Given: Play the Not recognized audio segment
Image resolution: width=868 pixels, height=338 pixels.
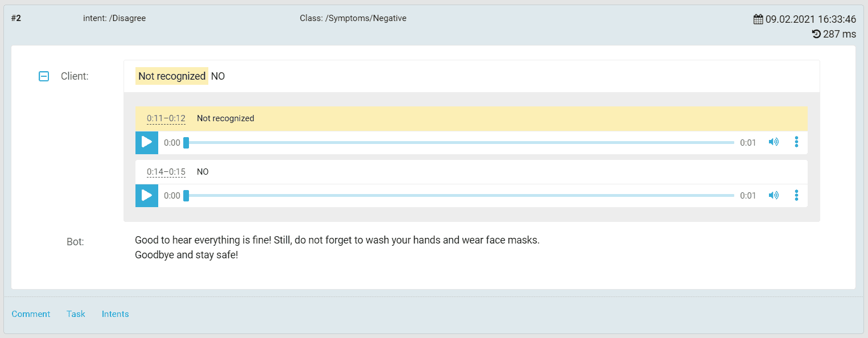Looking at the screenshot, I should [146, 142].
